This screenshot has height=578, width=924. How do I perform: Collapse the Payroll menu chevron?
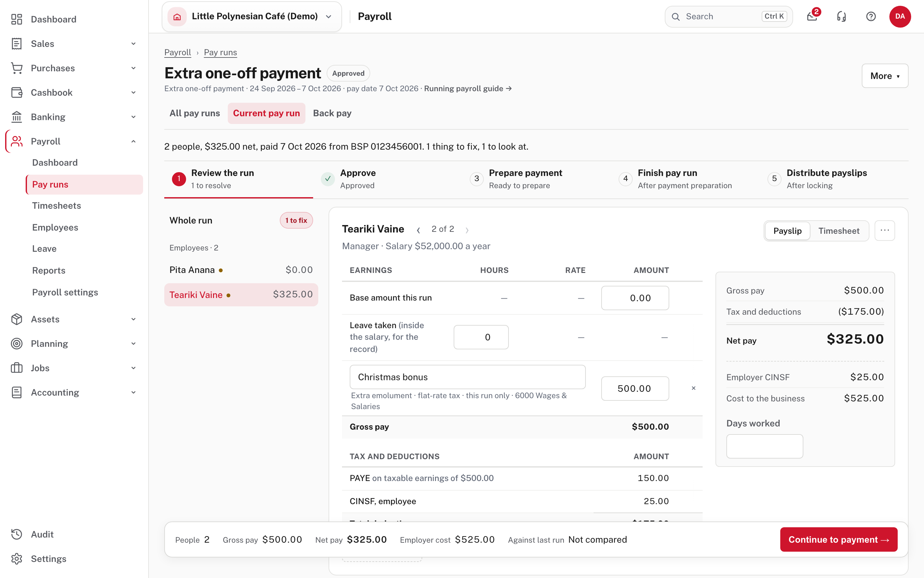(133, 141)
